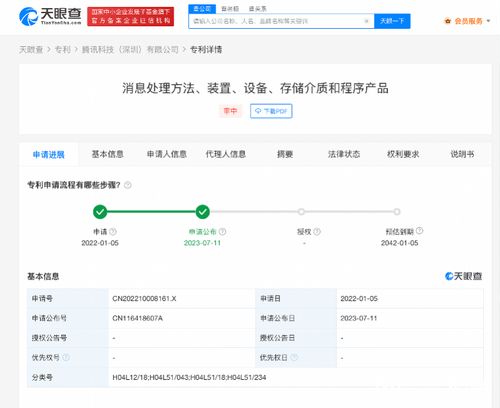The height and width of the screenshot is (408, 500).
Task: Go to 天眼查 breadcrumb home link
Action: click(x=31, y=50)
